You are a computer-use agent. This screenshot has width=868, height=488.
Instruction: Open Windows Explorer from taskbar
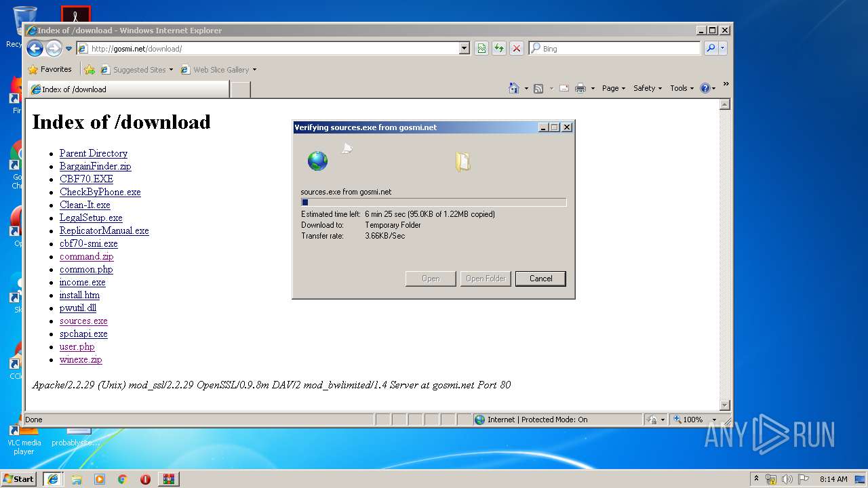tap(77, 479)
